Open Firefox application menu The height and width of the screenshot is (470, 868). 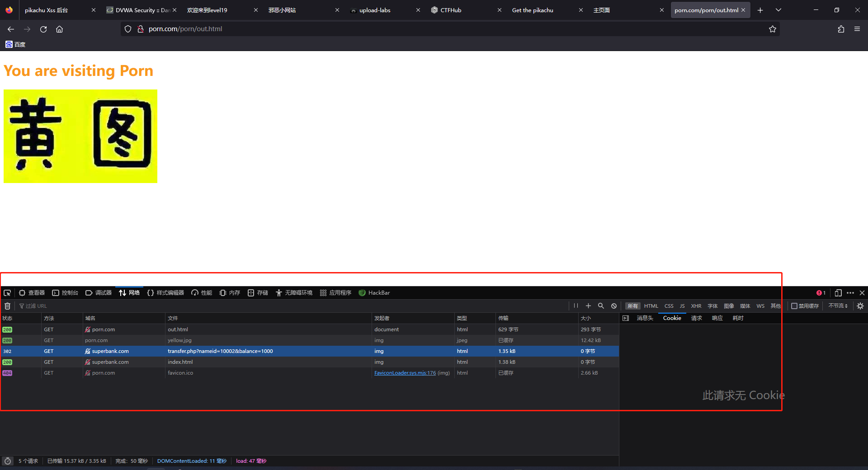pyautogui.click(x=857, y=29)
